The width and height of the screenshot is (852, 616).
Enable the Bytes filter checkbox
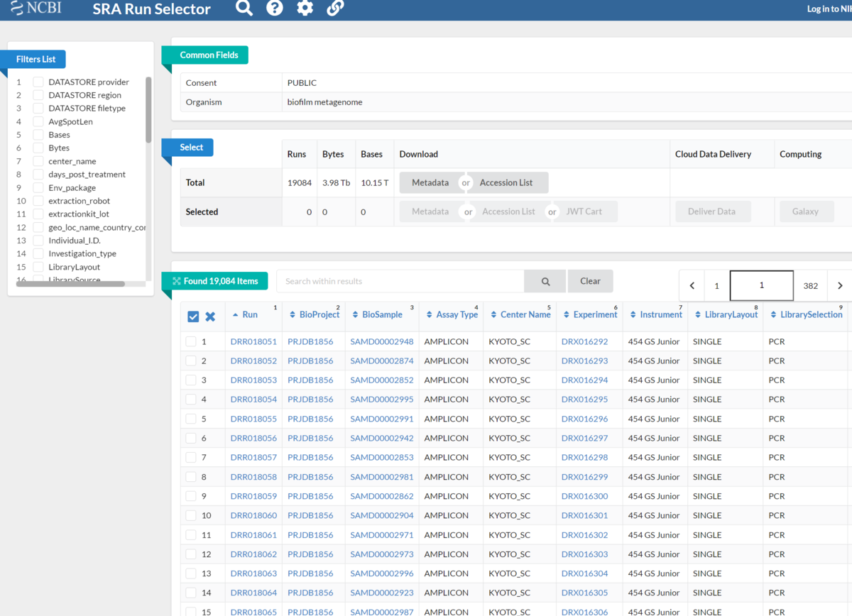(x=38, y=148)
